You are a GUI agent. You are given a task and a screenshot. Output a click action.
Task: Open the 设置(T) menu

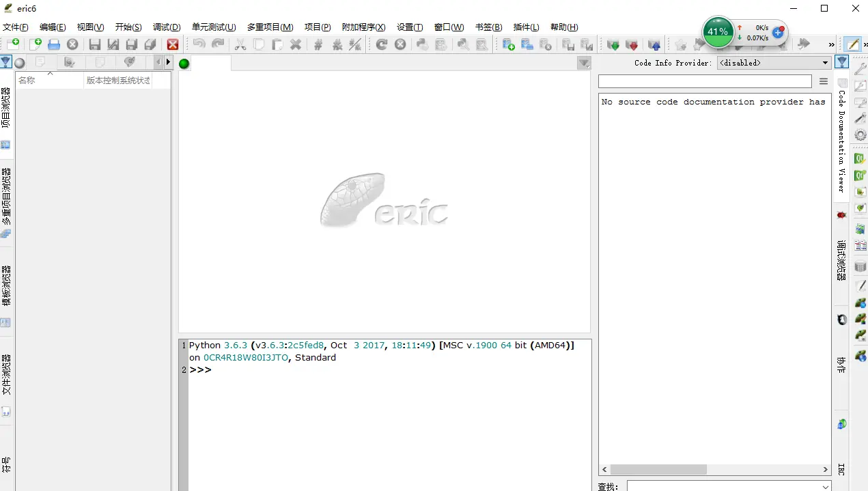[410, 27]
